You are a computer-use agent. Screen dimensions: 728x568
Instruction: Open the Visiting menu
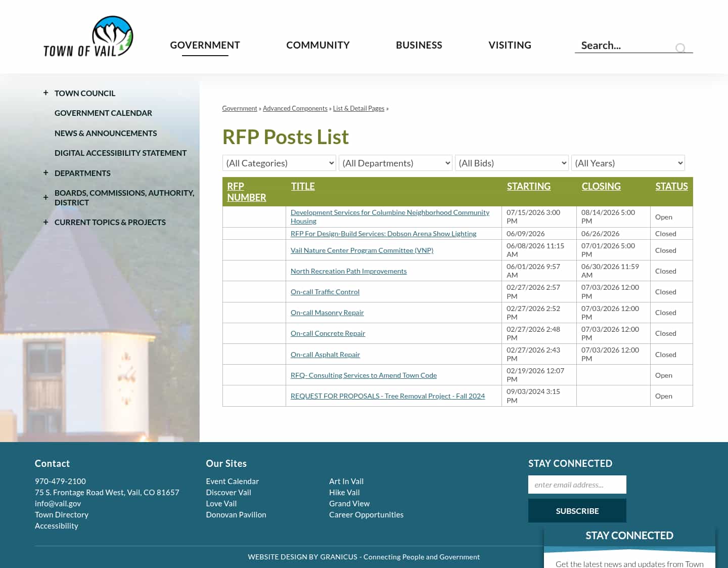pos(510,45)
